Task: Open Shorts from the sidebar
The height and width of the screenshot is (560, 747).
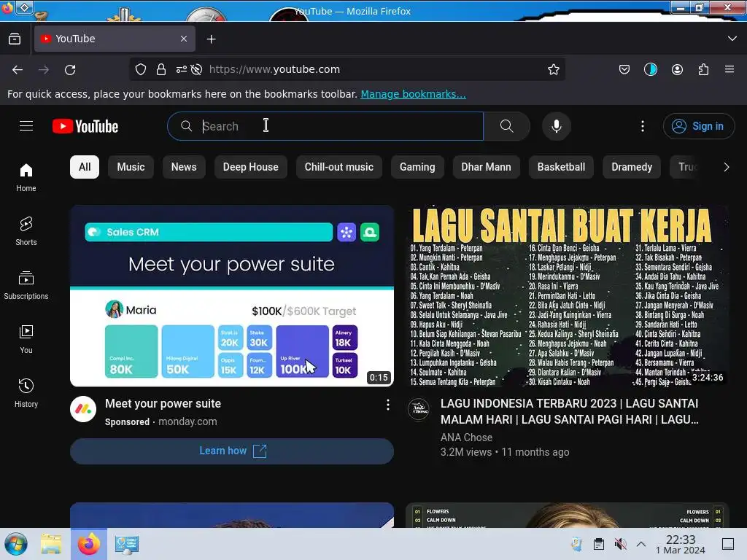Action: click(26, 231)
